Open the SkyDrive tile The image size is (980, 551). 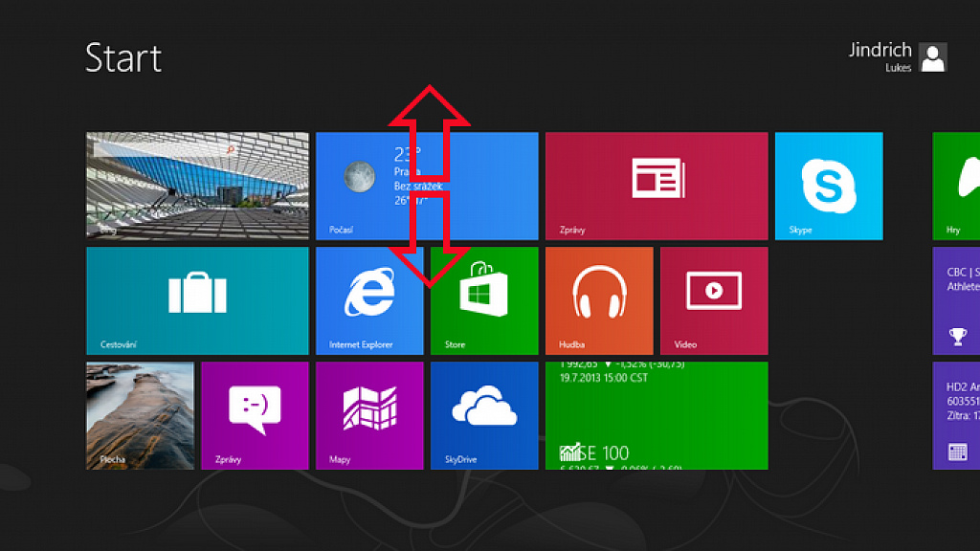(484, 415)
